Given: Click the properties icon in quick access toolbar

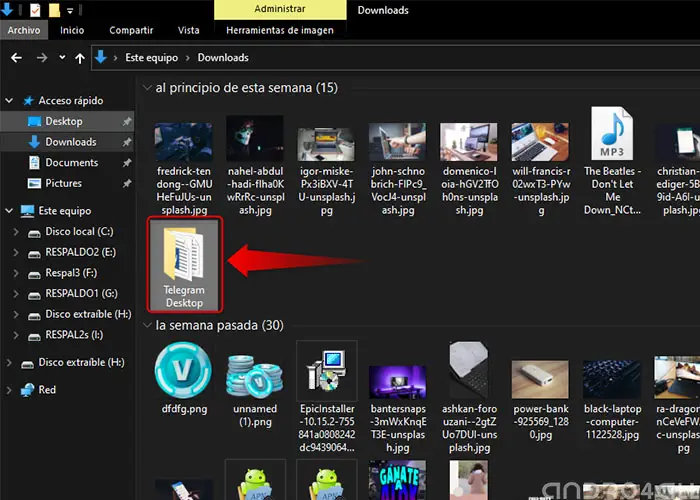Looking at the screenshot, I should pos(35,9).
